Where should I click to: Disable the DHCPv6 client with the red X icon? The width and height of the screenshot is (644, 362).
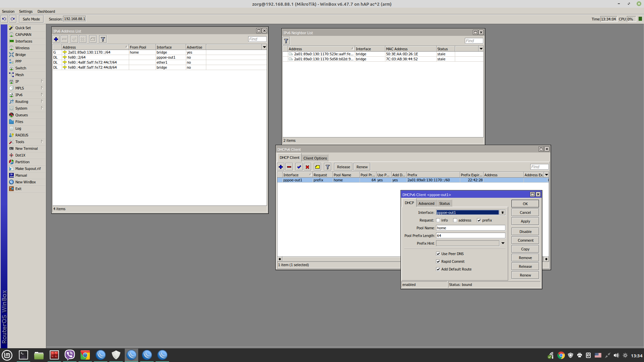click(x=307, y=167)
